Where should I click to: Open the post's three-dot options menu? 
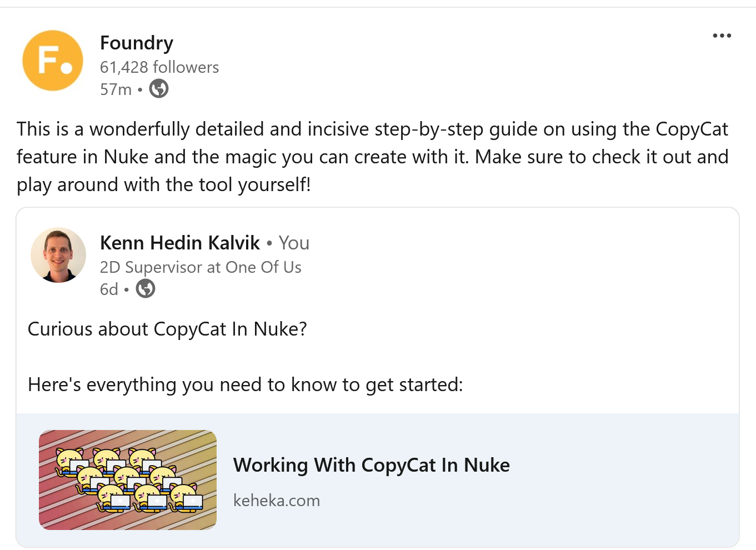[722, 36]
